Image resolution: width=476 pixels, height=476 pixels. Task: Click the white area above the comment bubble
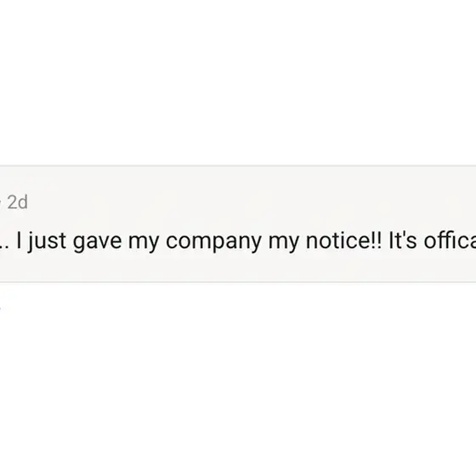[x=238, y=82]
